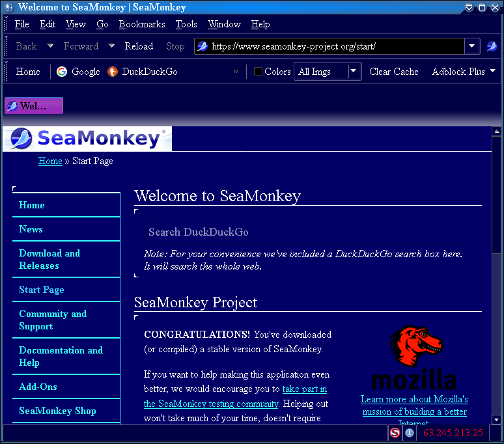Screen dimensions: 504x444
Task: Click the SeaMonkey throbber icon beside URL bar
Action: [x=492, y=46]
